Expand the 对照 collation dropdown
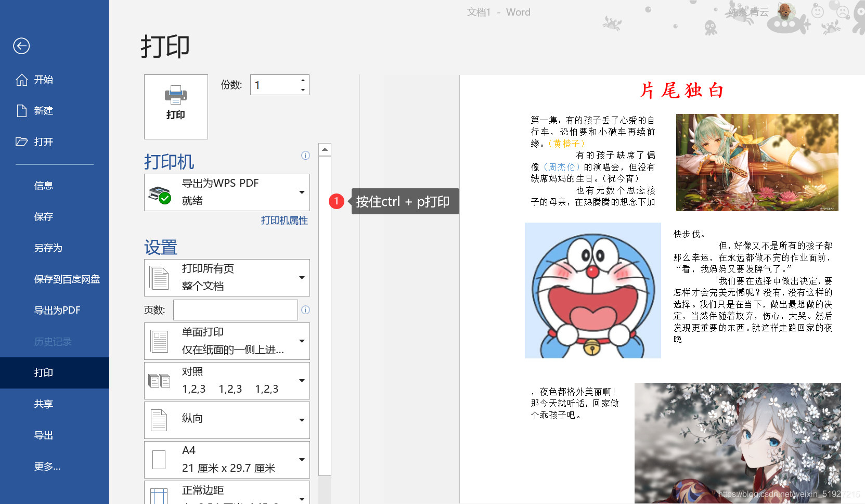The height and width of the screenshot is (504, 865). (227, 381)
